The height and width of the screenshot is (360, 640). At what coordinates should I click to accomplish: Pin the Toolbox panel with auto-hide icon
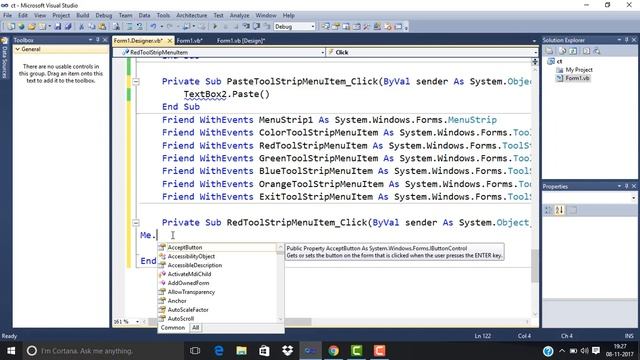click(x=98, y=40)
